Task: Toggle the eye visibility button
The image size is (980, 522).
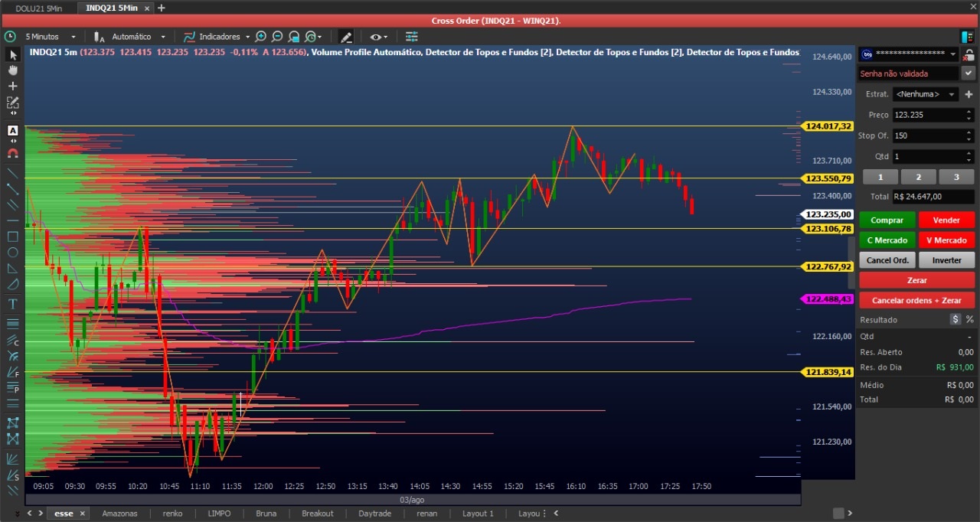Action: click(x=377, y=37)
